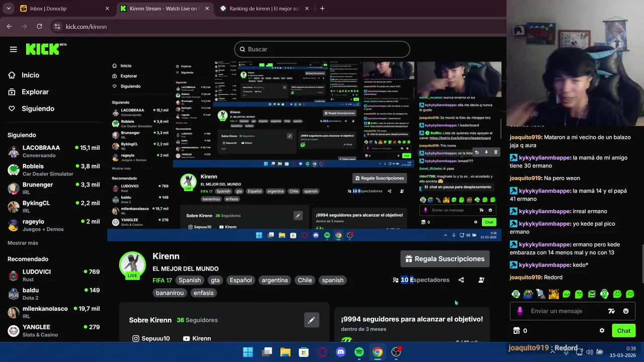644x362 pixels.
Task: Select the gta tag
Action: [x=215, y=280]
